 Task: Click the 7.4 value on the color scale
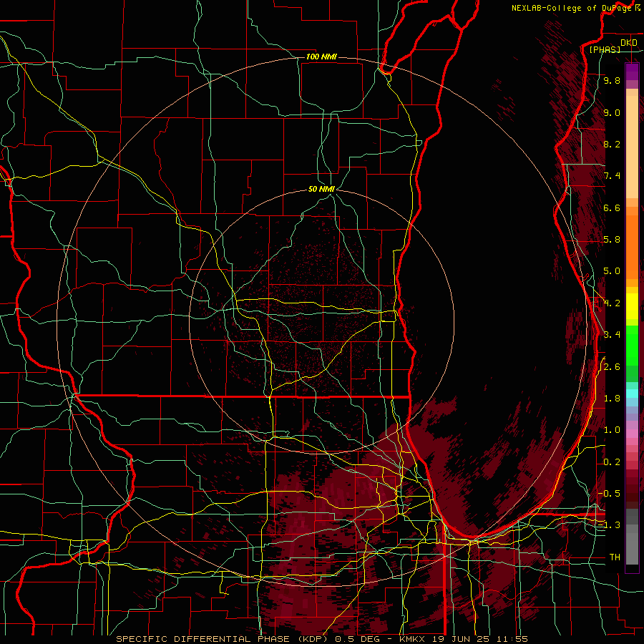pyautogui.click(x=612, y=176)
